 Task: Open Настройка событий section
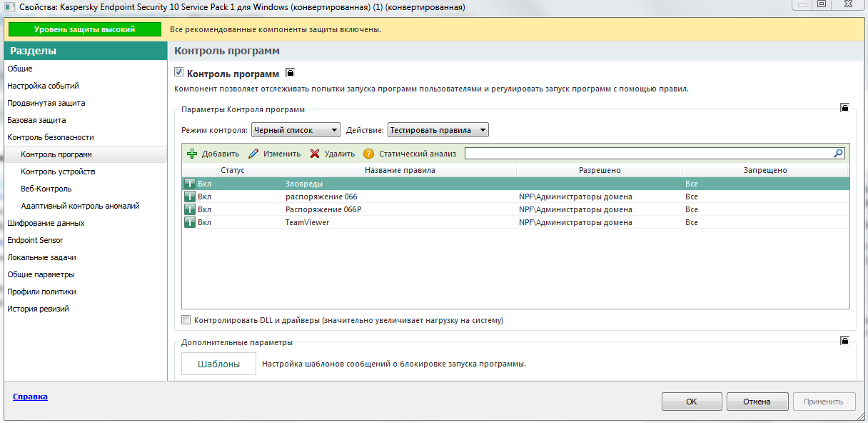(x=43, y=86)
